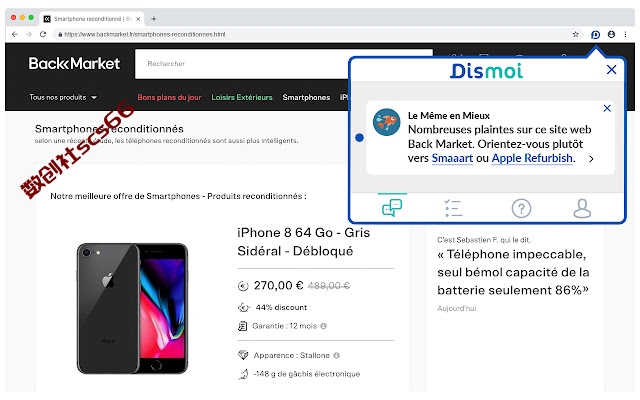Image resolution: width=640 pixels, height=400 pixels.
Task: Click the 44% discount text
Action: tap(281, 307)
